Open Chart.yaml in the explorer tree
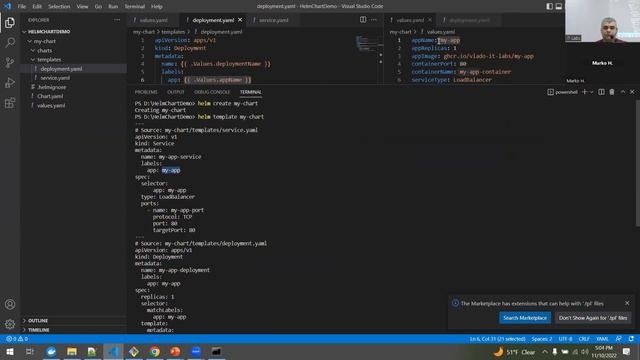The image size is (640, 360). tap(50, 96)
